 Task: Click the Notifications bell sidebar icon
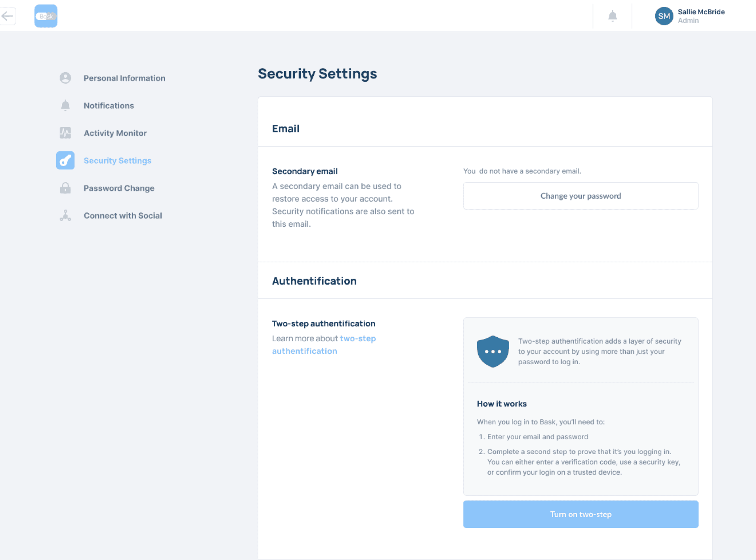click(65, 105)
